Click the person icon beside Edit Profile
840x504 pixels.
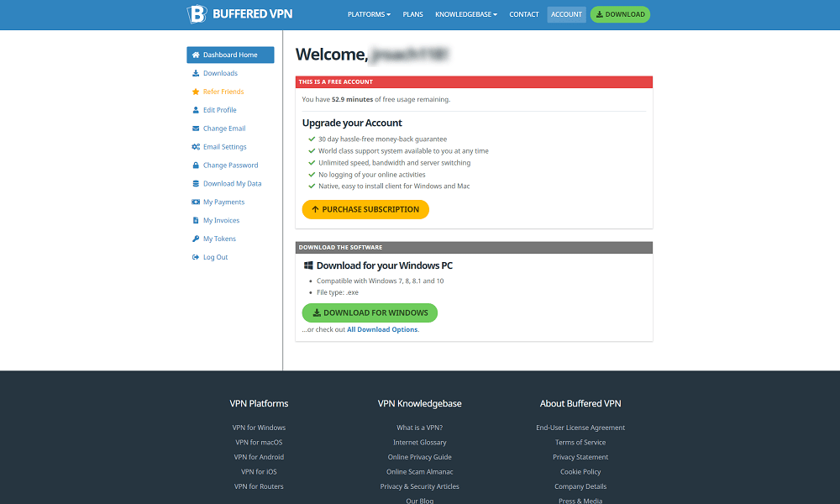coord(196,110)
